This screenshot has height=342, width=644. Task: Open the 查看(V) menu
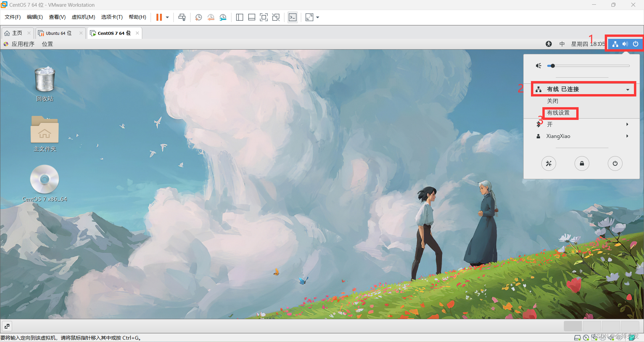[x=57, y=17]
